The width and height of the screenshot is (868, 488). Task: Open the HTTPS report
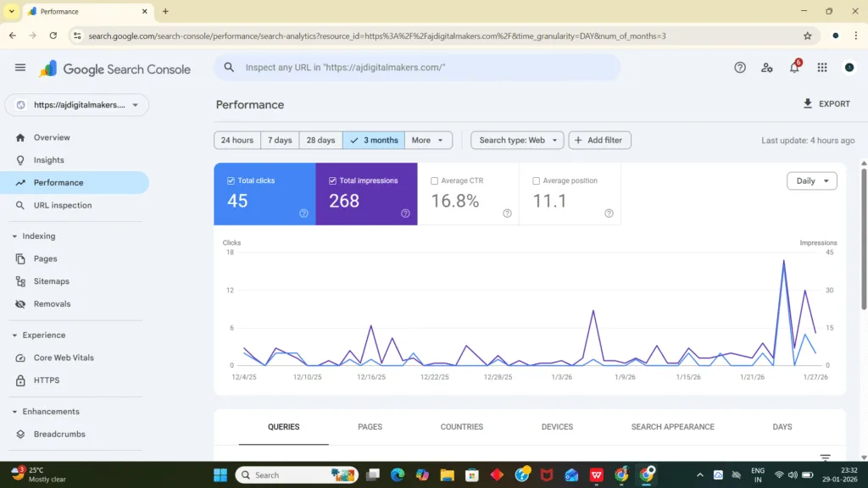[45, 380]
